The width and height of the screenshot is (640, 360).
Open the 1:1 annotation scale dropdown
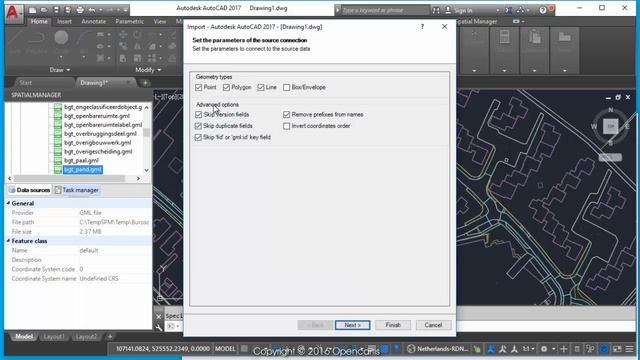[529, 349]
